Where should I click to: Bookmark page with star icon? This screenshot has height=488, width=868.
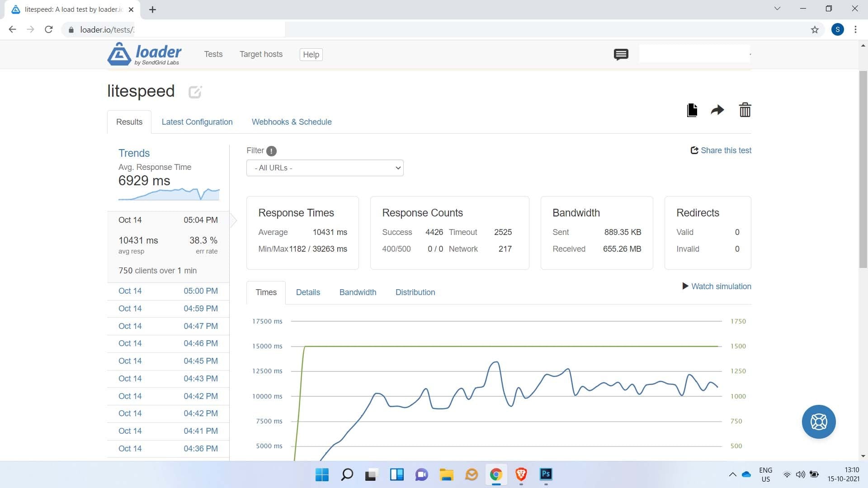[x=815, y=30]
